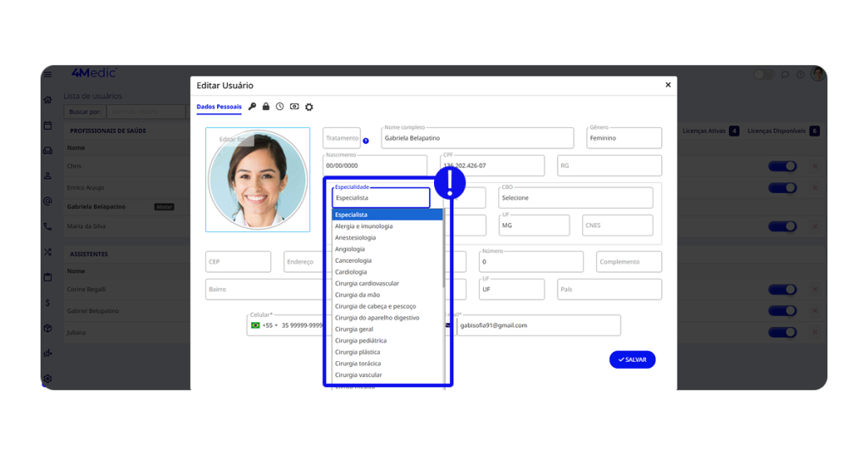Click the SALVAR button
Image resolution: width=868 pixels, height=456 pixels.
[x=632, y=359]
